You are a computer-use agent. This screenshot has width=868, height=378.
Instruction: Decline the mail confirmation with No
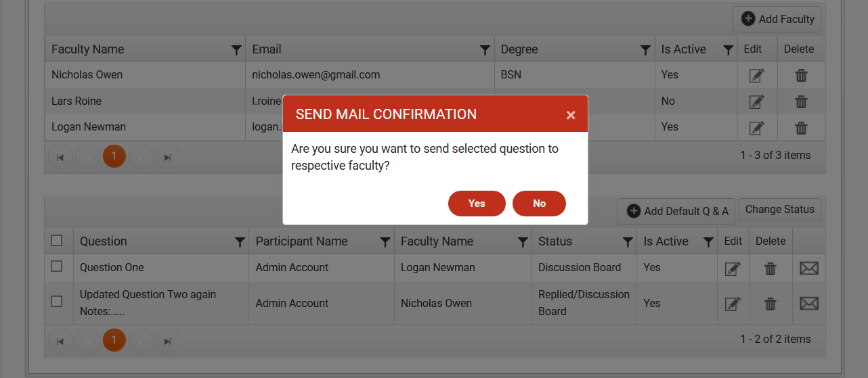[539, 204]
